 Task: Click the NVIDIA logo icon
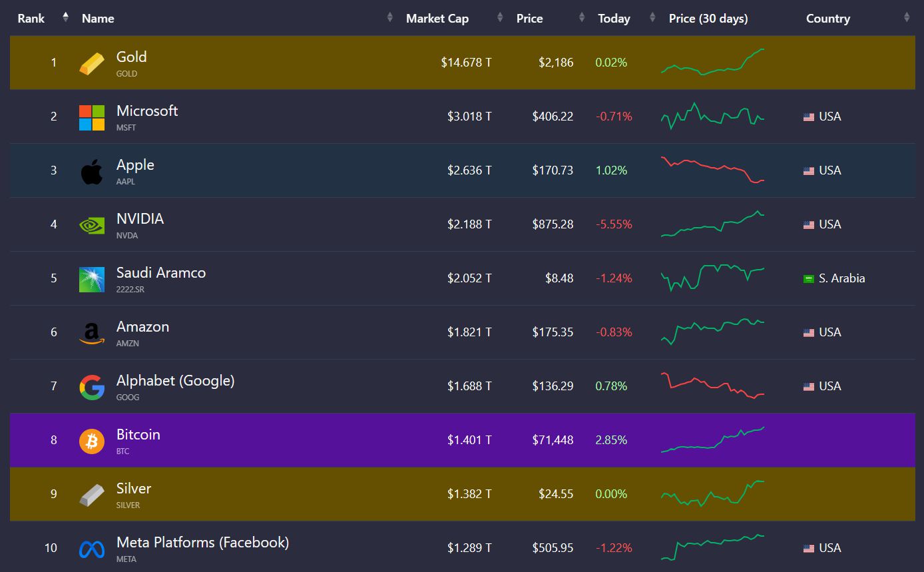92,226
